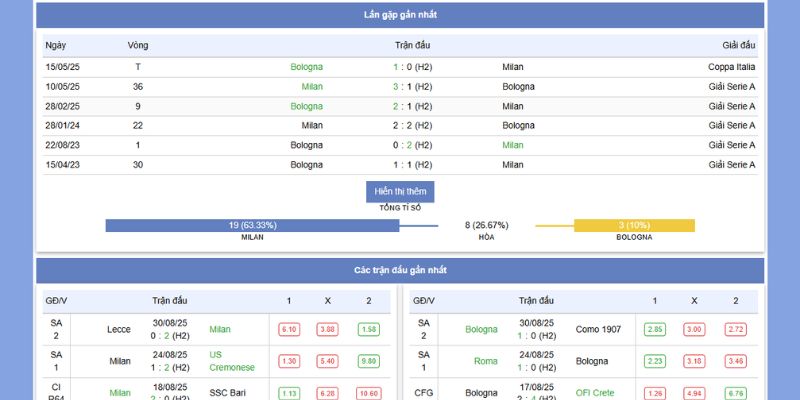The image size is (800, 400).
Task: Click Milan's blue 19 (63.33%) bar
Action: 252,225
